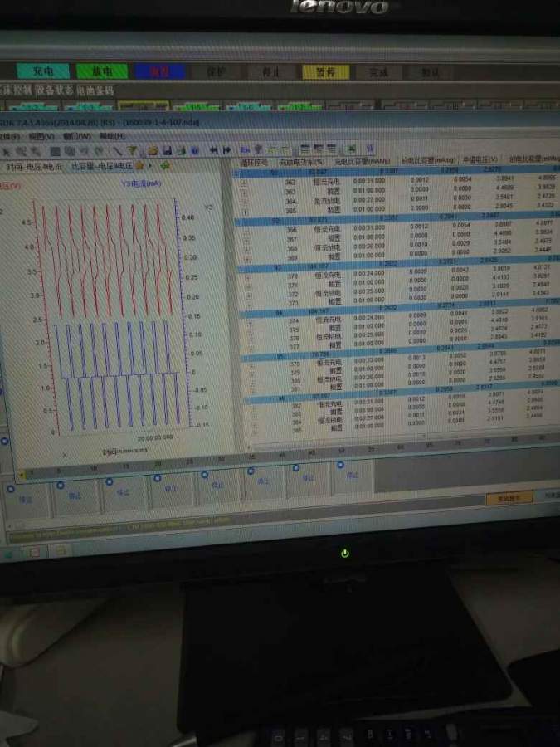
Task: Click the step number 378 cell
Action: point(295,364)
